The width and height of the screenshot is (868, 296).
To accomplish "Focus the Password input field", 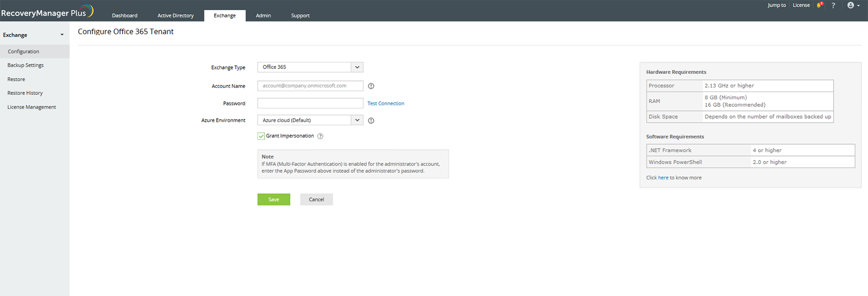I will tap(310, 103).
